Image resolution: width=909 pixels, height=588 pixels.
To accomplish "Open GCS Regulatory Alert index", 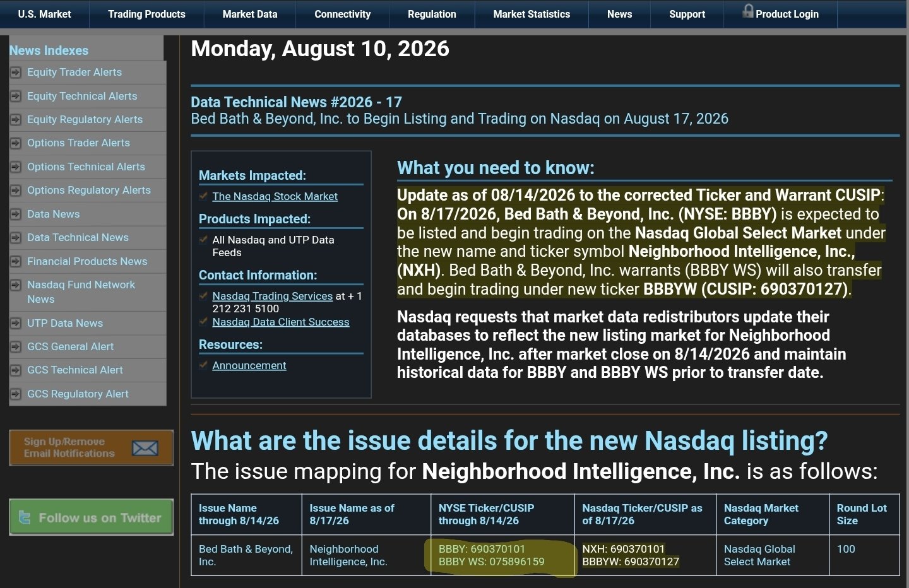I will (x=78, y=394).
